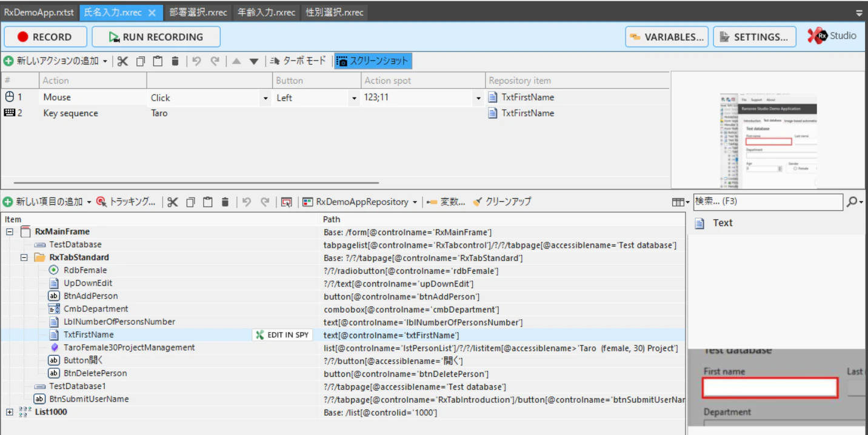Screen dimensions: 868x435
Task: Click the CmbDepartment combobox item icon
Action: click(x=53, y=309)
